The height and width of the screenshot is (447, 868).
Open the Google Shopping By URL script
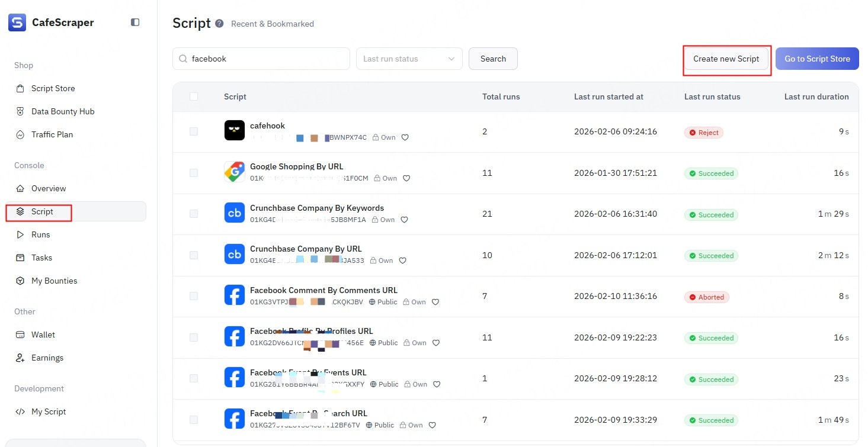click(x=297, y=166)
